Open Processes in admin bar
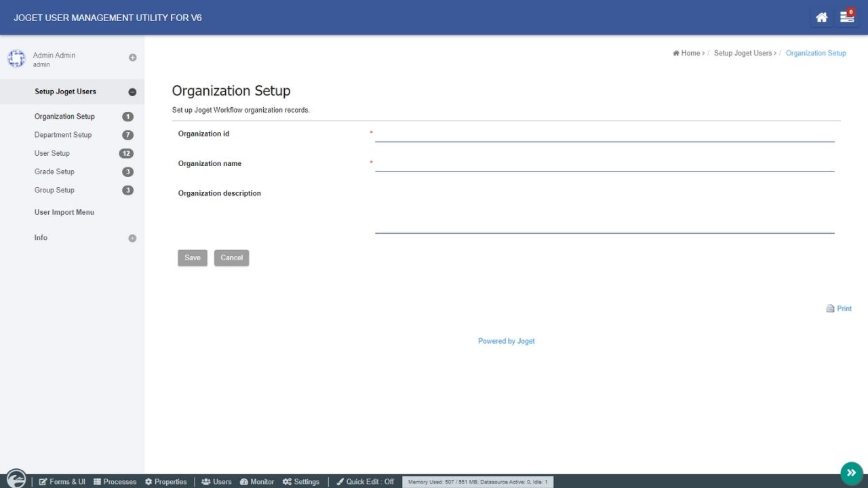 [x=115, y=482]
